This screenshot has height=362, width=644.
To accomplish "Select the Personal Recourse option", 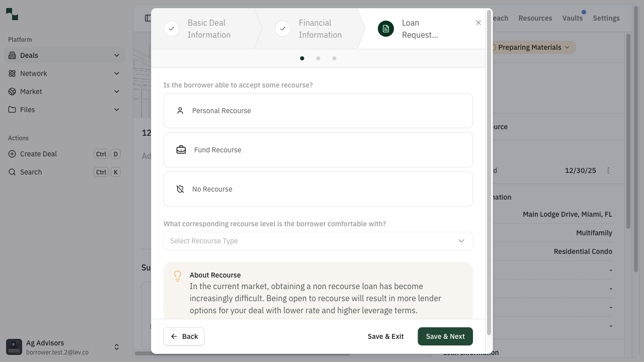I will coord(318,111).
